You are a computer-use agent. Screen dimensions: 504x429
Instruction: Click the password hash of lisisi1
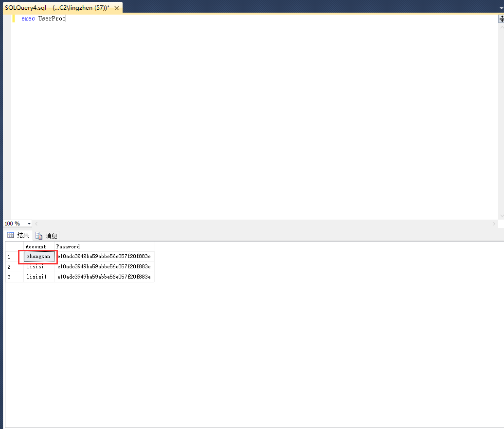[x=104, y=277]
